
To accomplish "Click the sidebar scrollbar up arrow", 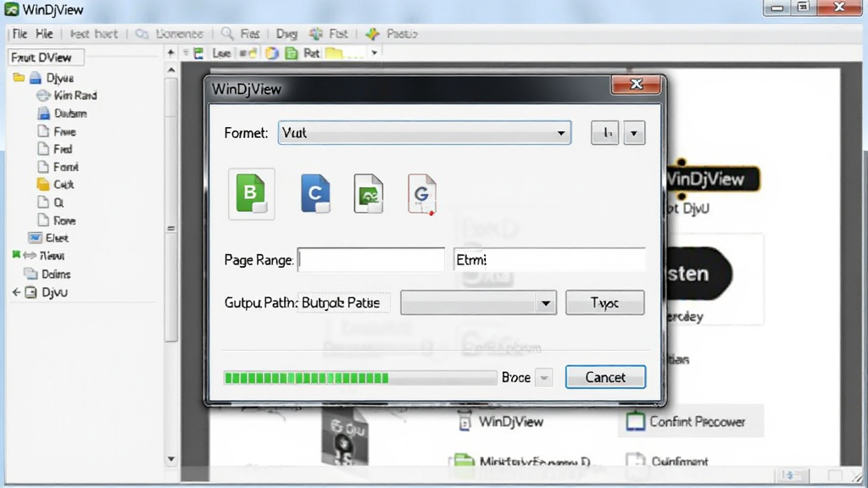I will click(171, 70).
